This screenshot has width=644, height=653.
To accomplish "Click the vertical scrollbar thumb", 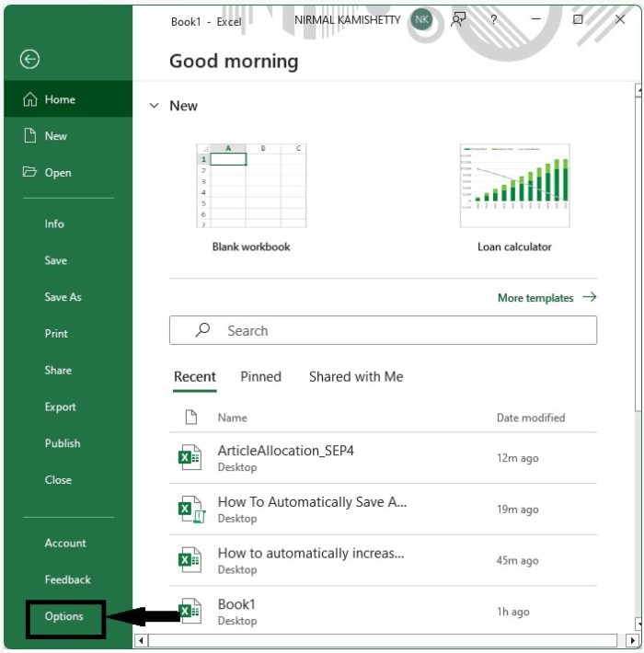I will [638, 254].
